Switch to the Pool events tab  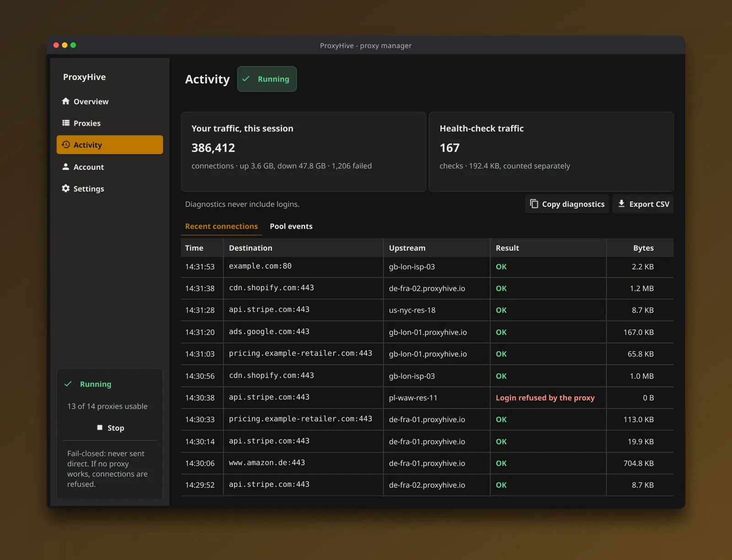coord(291,226)
